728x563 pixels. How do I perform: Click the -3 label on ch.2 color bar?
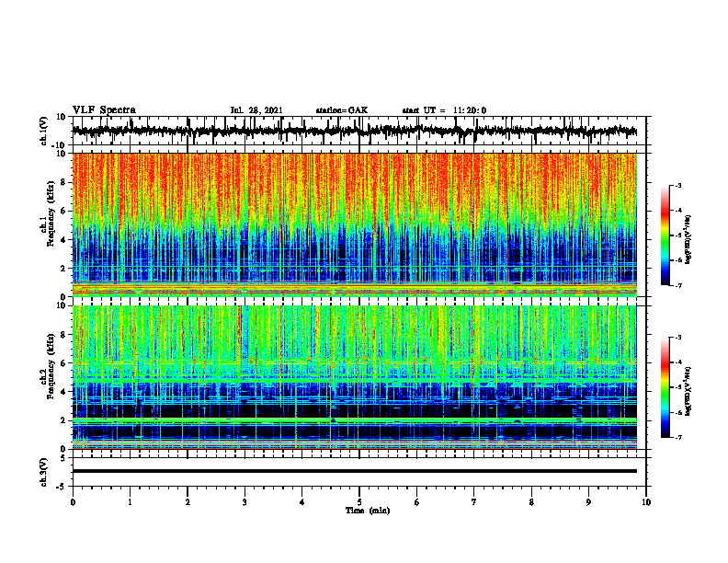tap(678, 338)
